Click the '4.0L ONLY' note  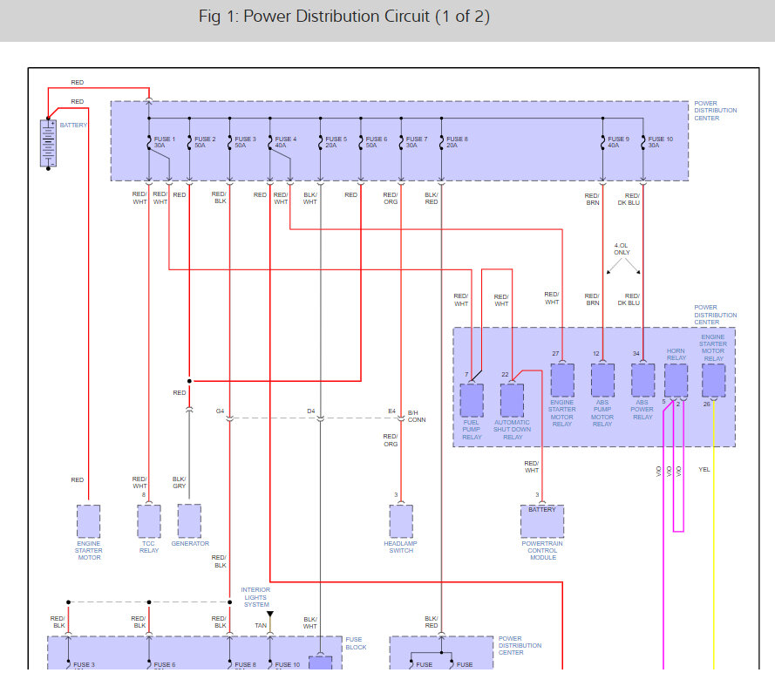pos(622,248)
